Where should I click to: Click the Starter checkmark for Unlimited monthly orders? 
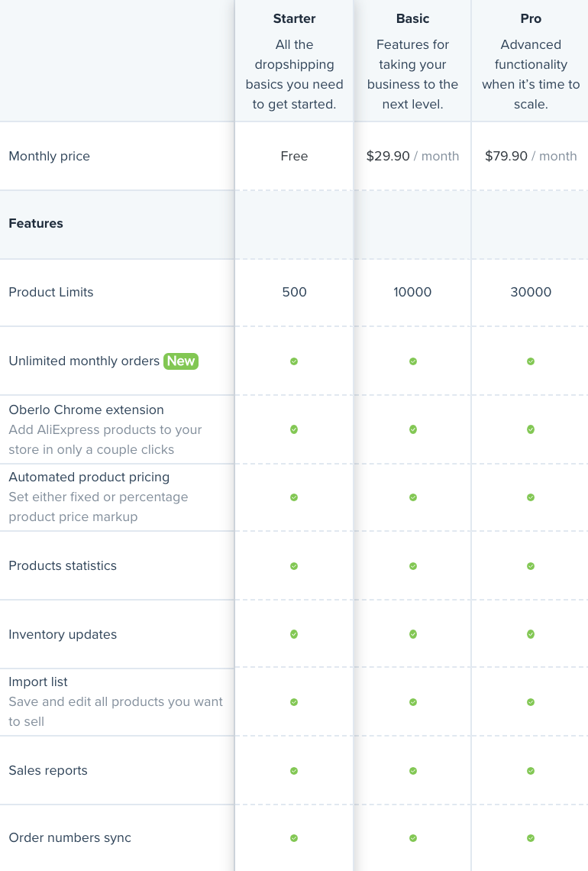click(294, 361)
